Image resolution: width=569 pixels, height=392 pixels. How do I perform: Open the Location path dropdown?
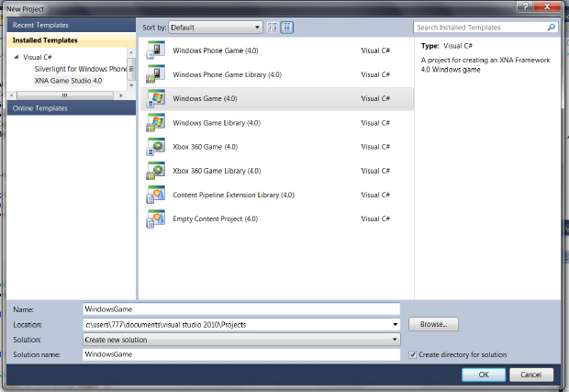pyautogui.click(x=395, y=324)
